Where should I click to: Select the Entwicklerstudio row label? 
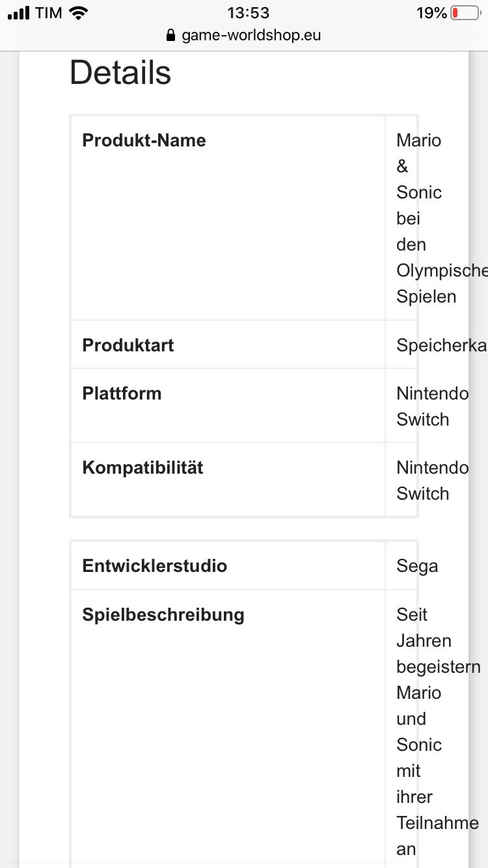pos(154,566)
